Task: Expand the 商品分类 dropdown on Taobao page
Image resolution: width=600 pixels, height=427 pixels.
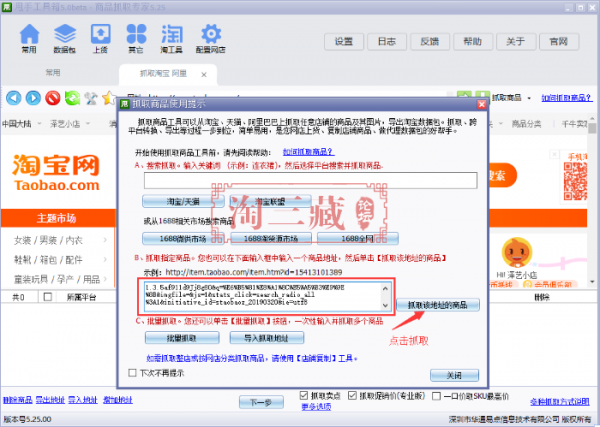Action: point(526,124)
